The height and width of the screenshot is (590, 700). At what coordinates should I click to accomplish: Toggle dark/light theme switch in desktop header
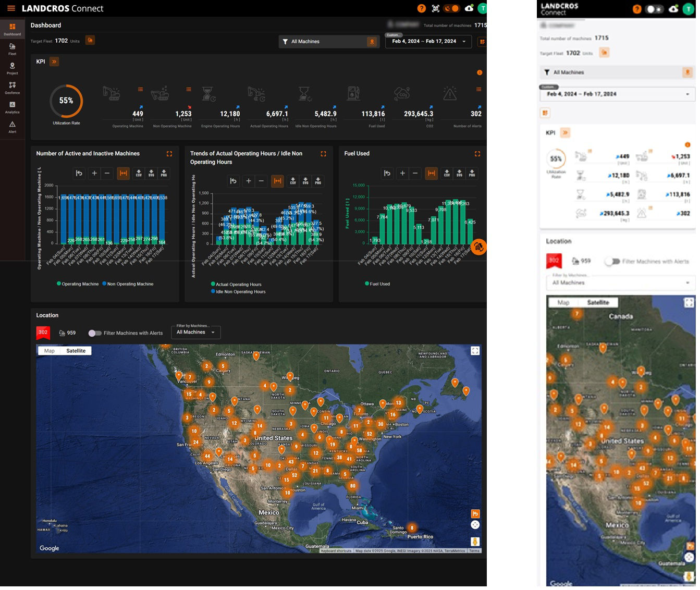click(451, 8)
